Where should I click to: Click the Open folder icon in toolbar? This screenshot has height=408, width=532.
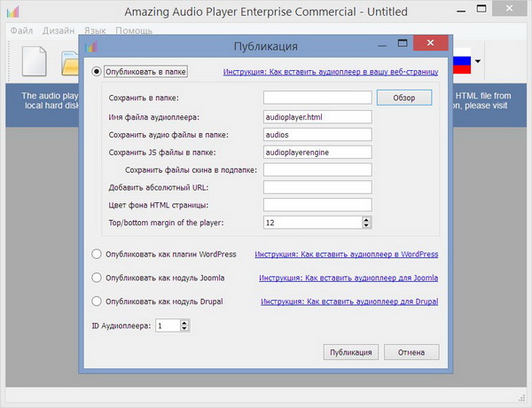(x=71, y=62)
